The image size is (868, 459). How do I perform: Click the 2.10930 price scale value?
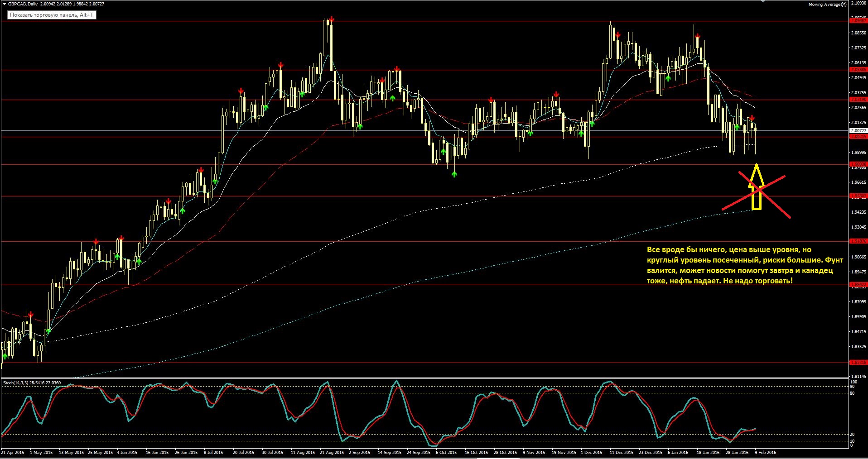(859, 3)
